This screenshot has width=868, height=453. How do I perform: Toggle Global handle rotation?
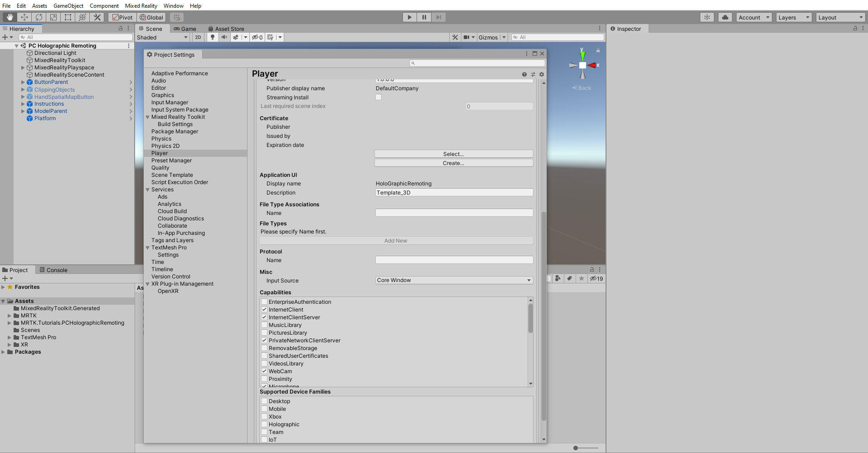[x=151, y=17]
